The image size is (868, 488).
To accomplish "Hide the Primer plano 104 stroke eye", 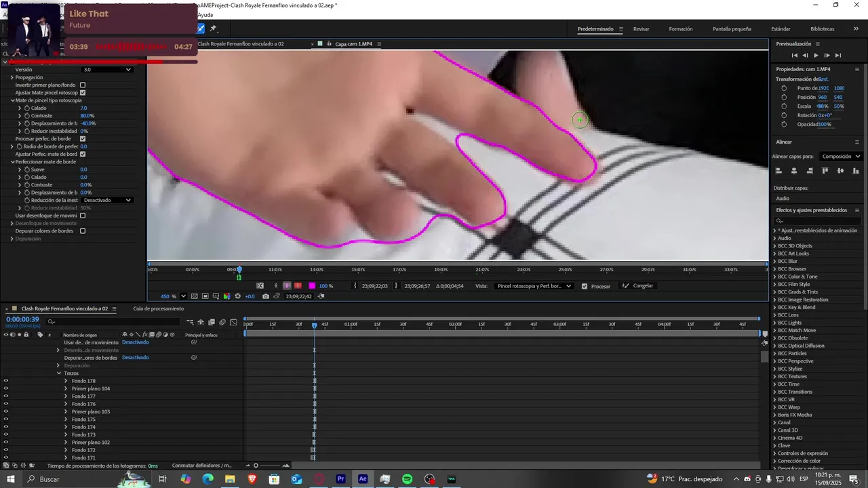I will point(6,388).
